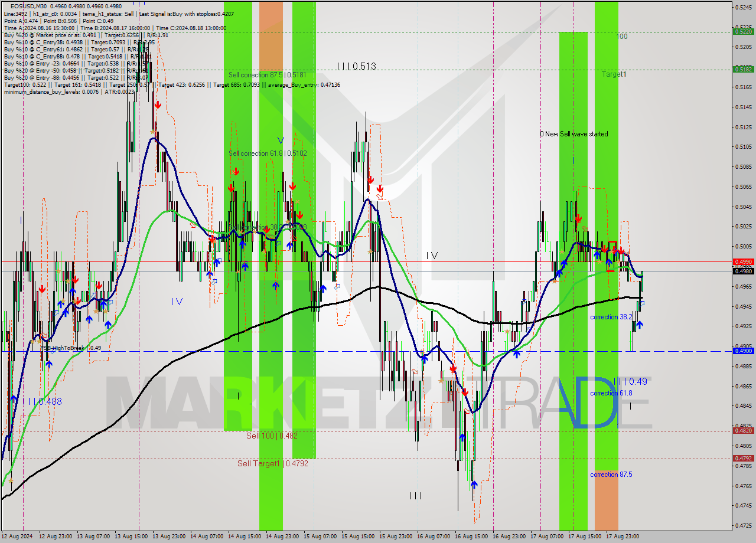Click the 0.5245 price on the scale

pyautogui.click(x=744, y=7)
